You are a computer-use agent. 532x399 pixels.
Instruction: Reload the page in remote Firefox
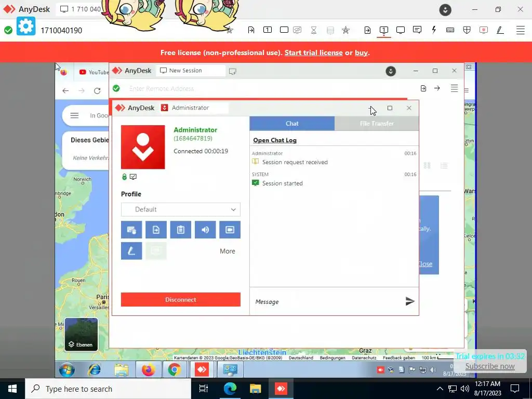(x=97, y=90)
